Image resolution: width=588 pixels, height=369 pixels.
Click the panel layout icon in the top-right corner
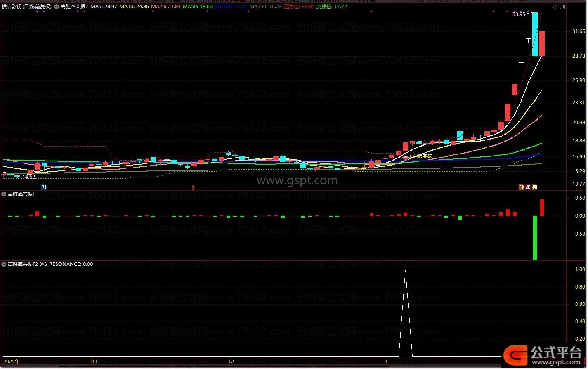(562, 7)
